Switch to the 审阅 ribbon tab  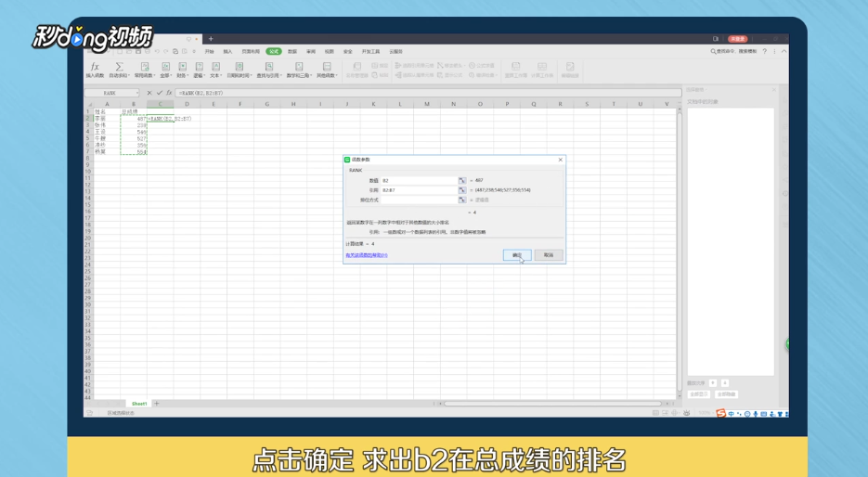(311, 51)
